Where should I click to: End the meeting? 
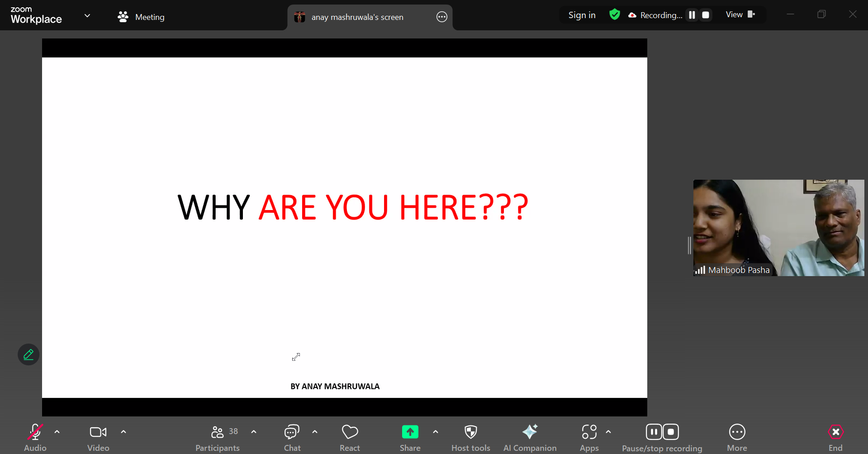pos(835,437)
